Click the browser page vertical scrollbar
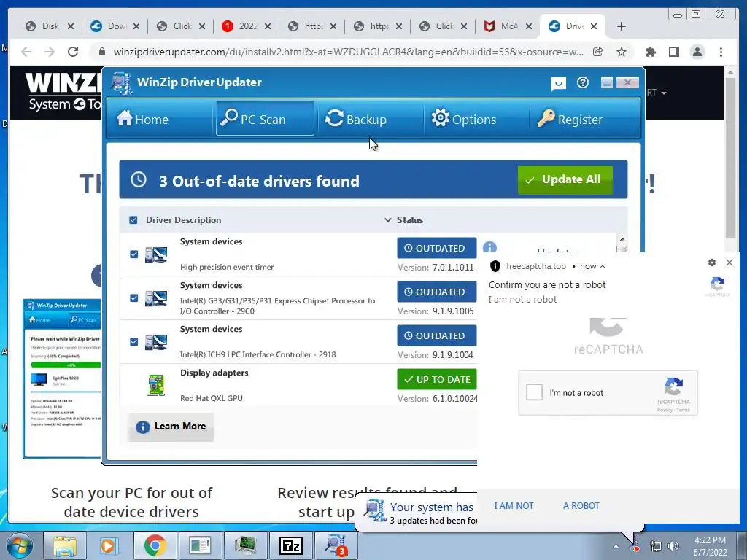The height and width of the screenshot is (560, 747). tap(730, 157)
